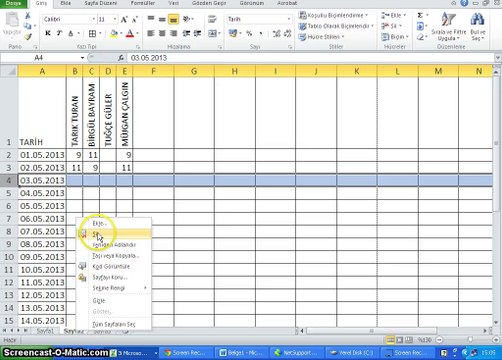Open Hücre Stilleri dropdown
This screenshot has height=360, width=502.
(321, 37)
